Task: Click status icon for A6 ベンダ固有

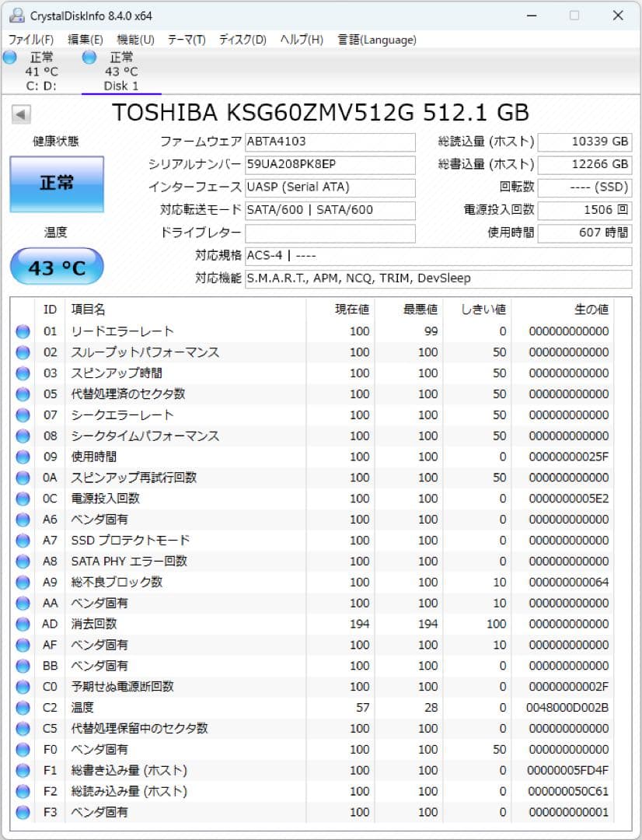Action: [23, 520]
